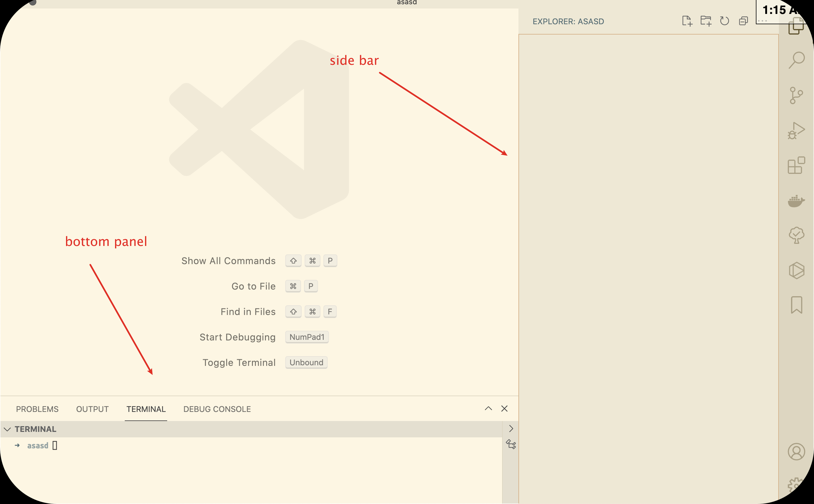814x504 pixels.
Task: Open the Source Control view
Action: pos(796,96)
